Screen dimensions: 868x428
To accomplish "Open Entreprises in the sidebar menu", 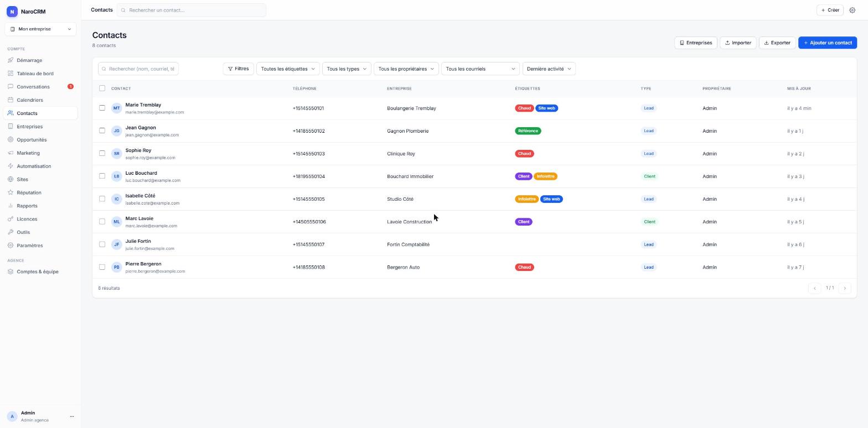I will click(40, 127).
